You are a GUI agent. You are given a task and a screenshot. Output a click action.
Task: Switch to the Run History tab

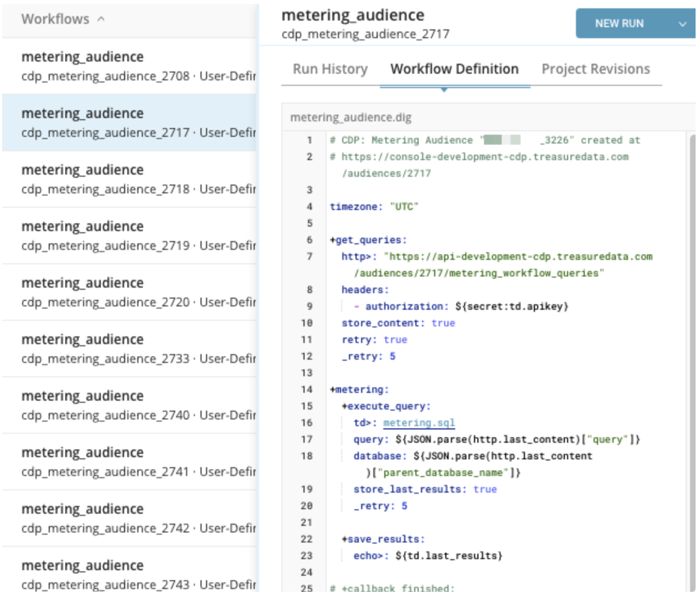point(330,69)
